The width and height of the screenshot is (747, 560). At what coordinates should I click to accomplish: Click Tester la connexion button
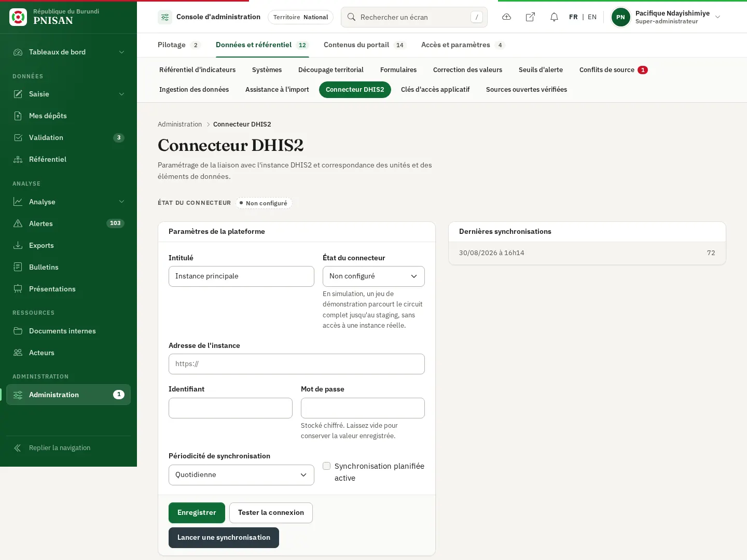click(x=271, y=513)
